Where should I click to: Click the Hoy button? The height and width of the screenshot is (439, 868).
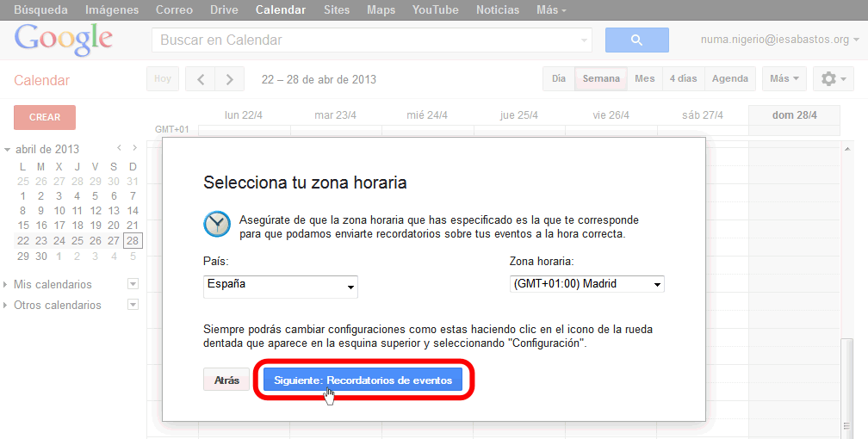(x=163, y=78)
